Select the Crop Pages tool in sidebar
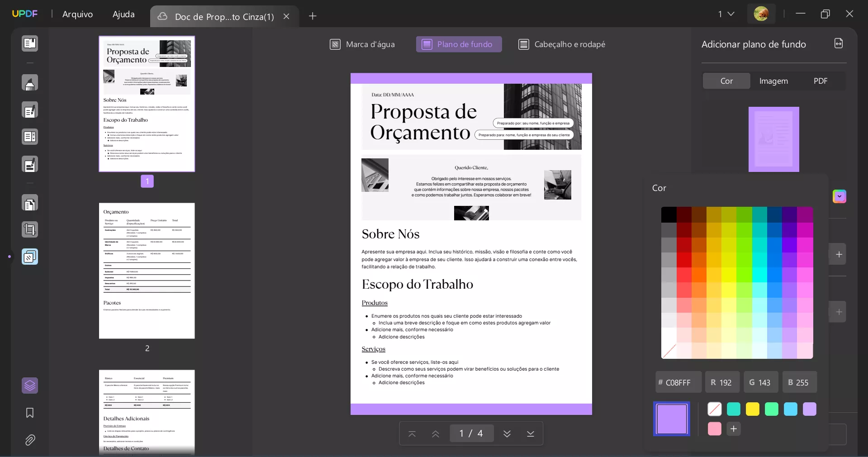 click(30, 230)
